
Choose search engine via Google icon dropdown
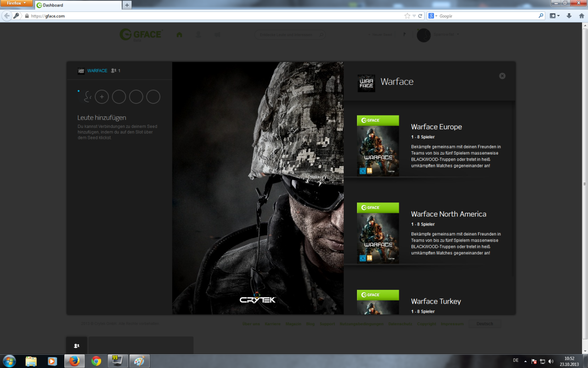[x=433, y=16]
